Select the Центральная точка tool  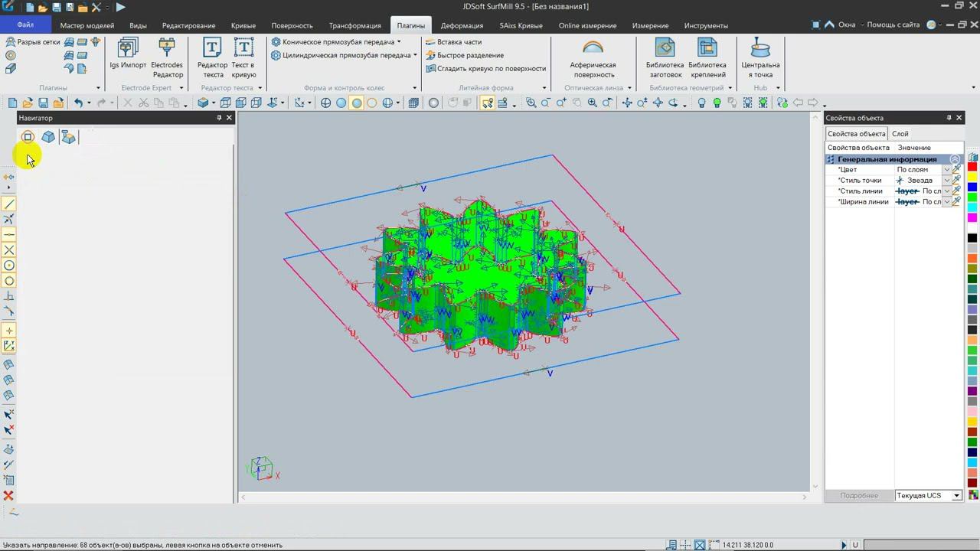(760, 57)
